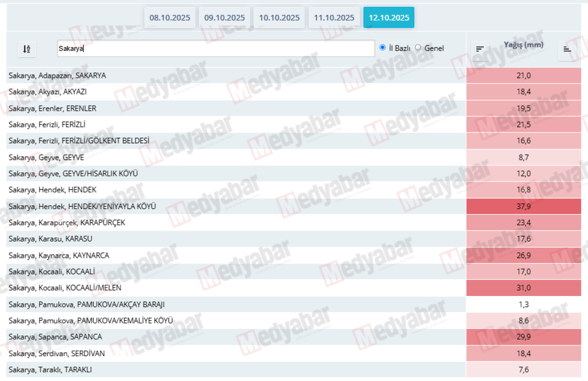Show data for 10.10.2025

(x=279, y=17)
